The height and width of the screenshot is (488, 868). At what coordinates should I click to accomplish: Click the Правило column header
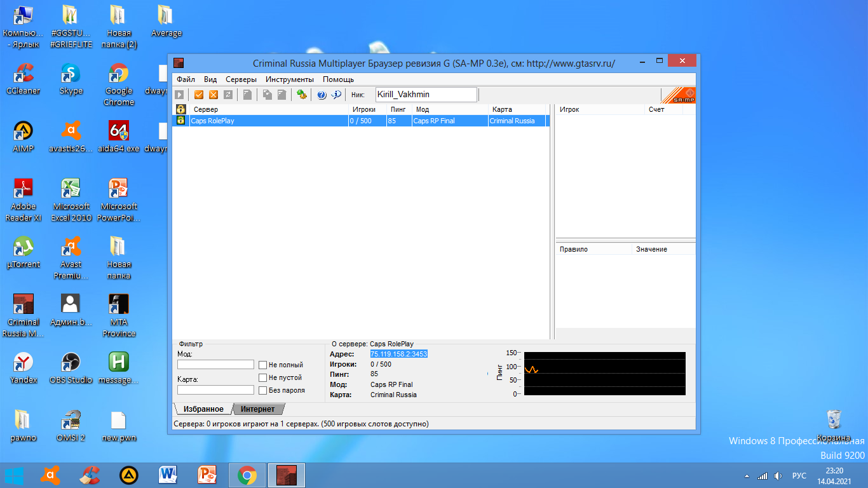(593, 249)
